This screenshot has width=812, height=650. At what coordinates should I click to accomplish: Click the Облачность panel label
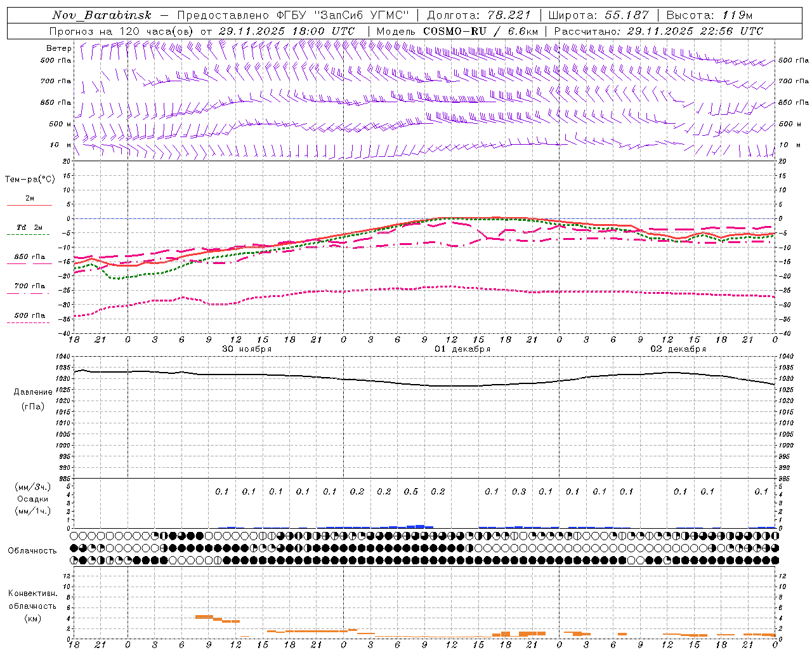(32, 550)
